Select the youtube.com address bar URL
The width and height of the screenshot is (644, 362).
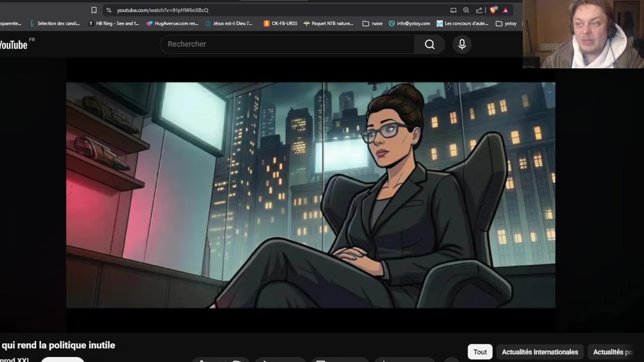tap(163, 10)
